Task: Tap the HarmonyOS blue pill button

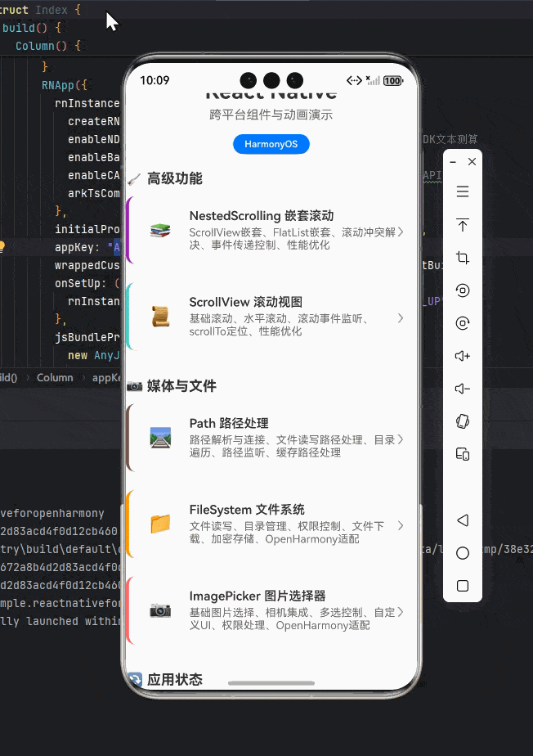Action: [x=271, y=144]
